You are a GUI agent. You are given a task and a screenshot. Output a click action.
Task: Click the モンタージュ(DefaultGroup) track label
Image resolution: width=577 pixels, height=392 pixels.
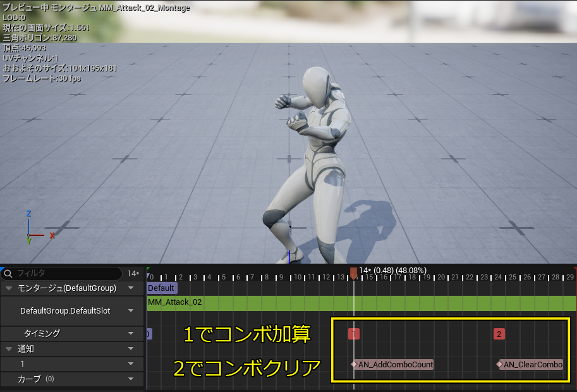[x=67, y=288]
